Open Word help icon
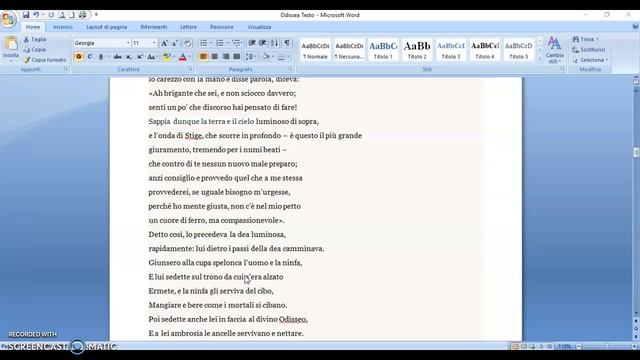 (635, 27)
